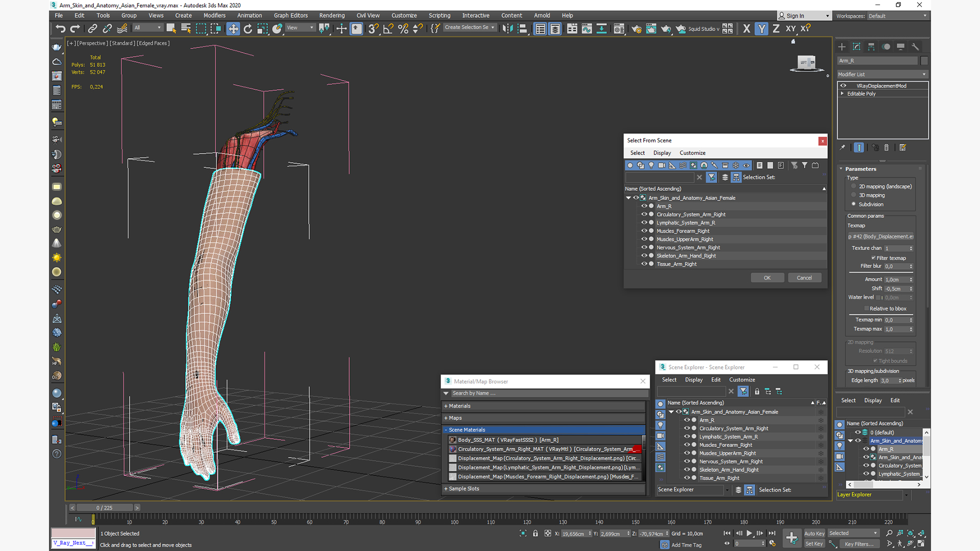Image resolution: width=980 pixels, height=551 pixels.
Task: Toggle Filter texmap checkbox
Action: [873, 258]
